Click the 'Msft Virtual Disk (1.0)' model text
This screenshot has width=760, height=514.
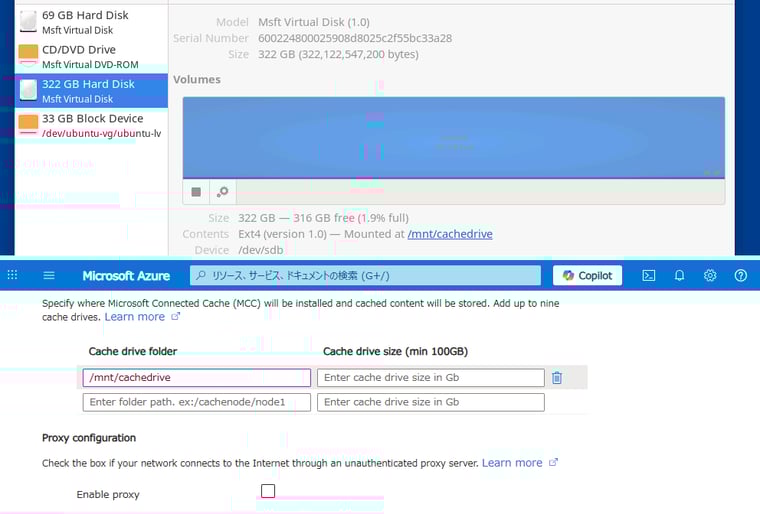[314, 22]
